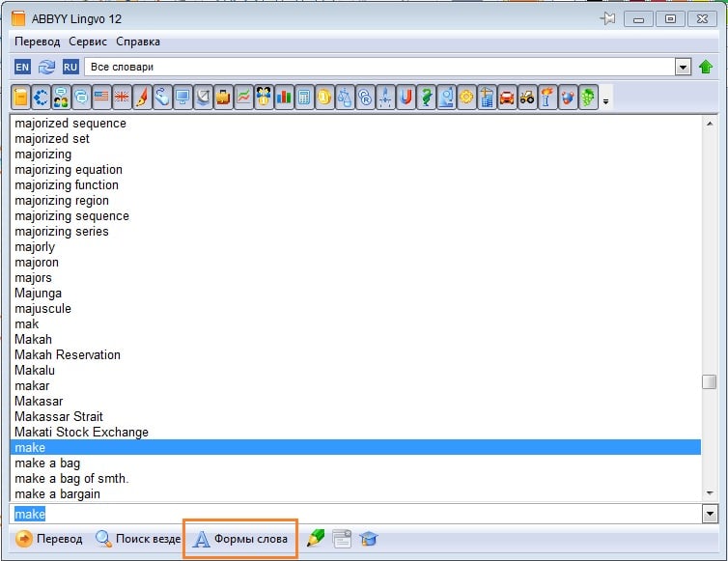Screen dimensions: 728x561
Task: Click the blue dotted circle dictionary icon
Action: coord(41,98)
